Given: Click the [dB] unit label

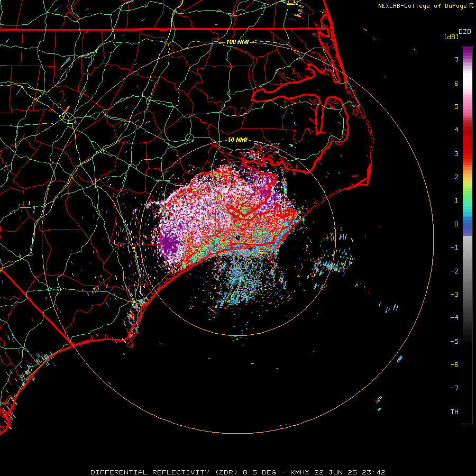Looking at the screenshot, I should [x=452, y=36].
